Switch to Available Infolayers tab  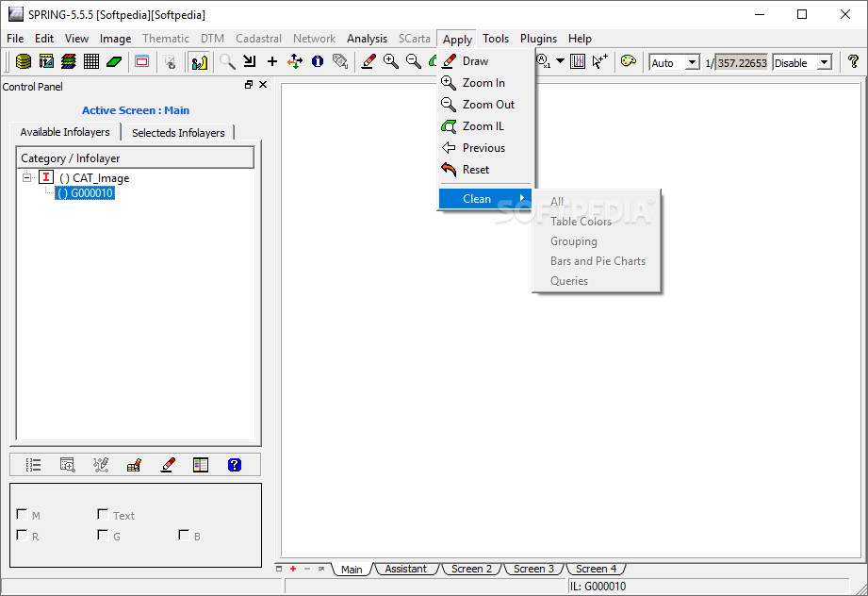pyautogui.click(x=65, y=132)
